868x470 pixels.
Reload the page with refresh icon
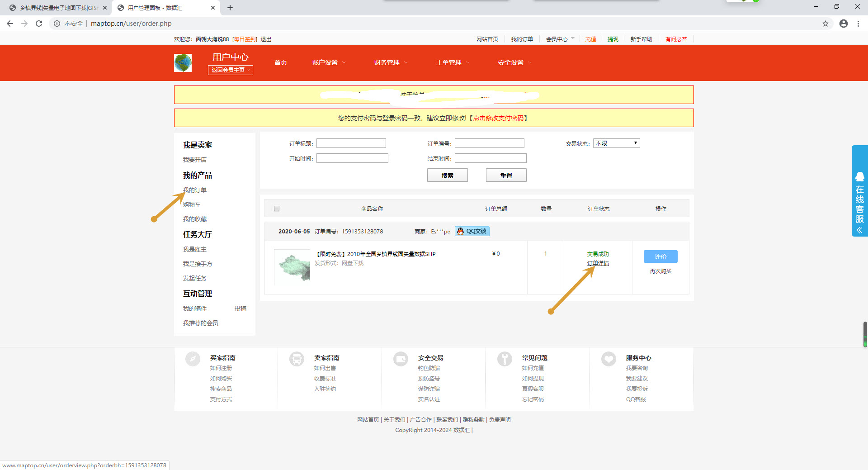pyautogui.click(x=39, y=24)
